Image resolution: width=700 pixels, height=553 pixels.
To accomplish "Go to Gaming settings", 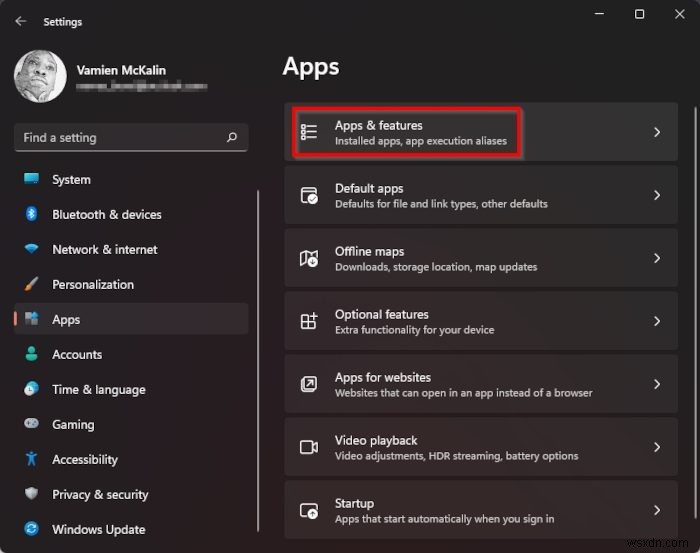I will pos(131,424).
